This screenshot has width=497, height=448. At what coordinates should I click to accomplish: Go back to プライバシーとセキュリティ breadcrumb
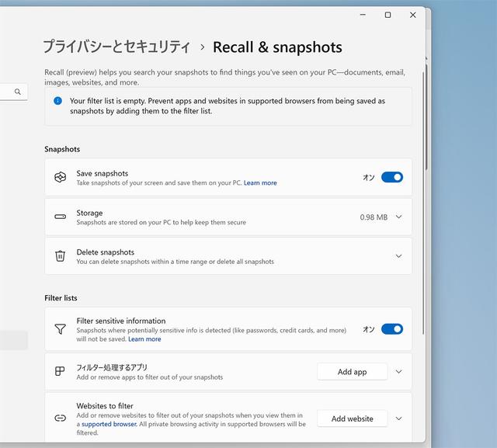116,47
